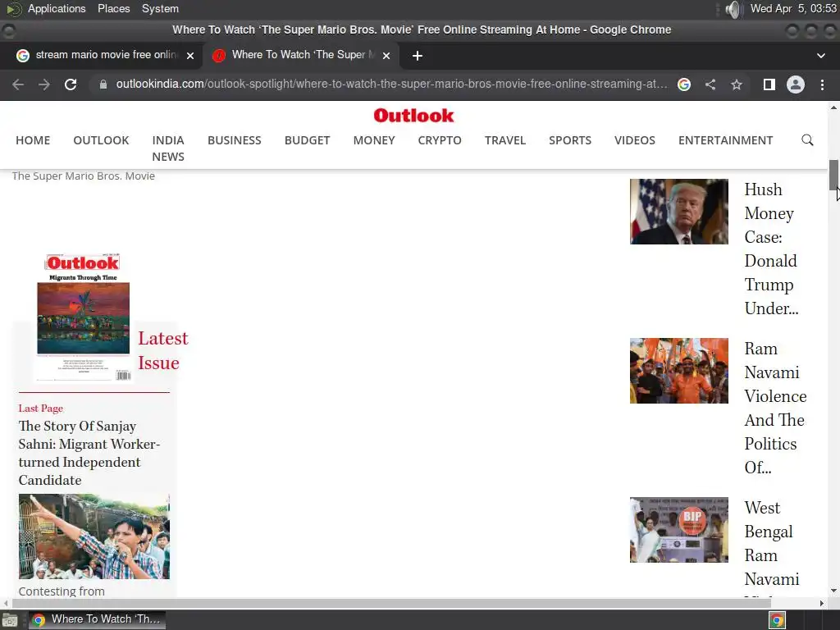Click the address bar URL field
840x630 pixels.
point(391,84)
